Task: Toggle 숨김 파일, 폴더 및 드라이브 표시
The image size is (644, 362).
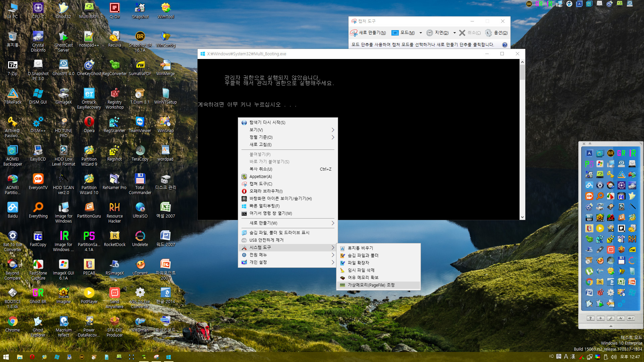Action: (x=288, y=233)
